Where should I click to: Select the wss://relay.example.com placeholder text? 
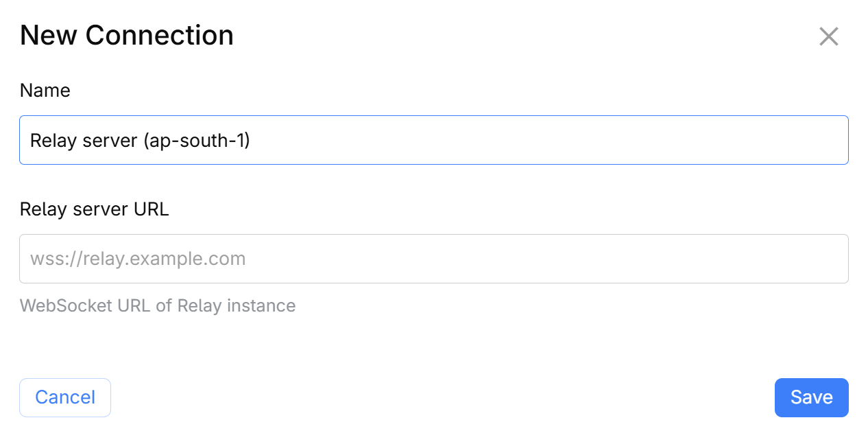click(138, 259)
